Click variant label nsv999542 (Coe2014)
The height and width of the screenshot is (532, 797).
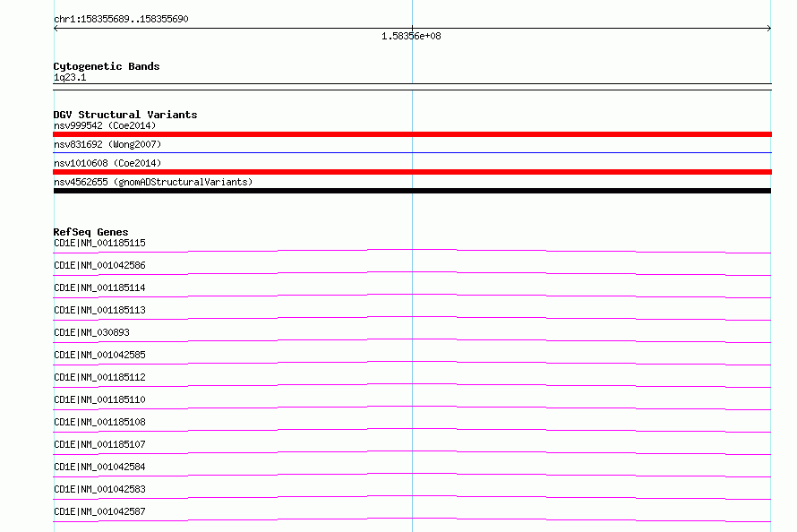point(105,125)
